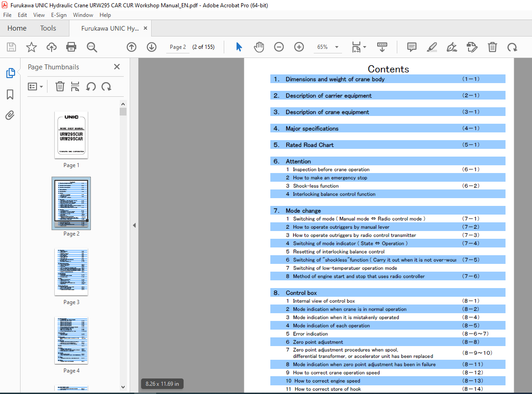Open contents entry 'Description of carrier equipment'
Viewport: 532px width, 394px height.
tap(388, 95)
